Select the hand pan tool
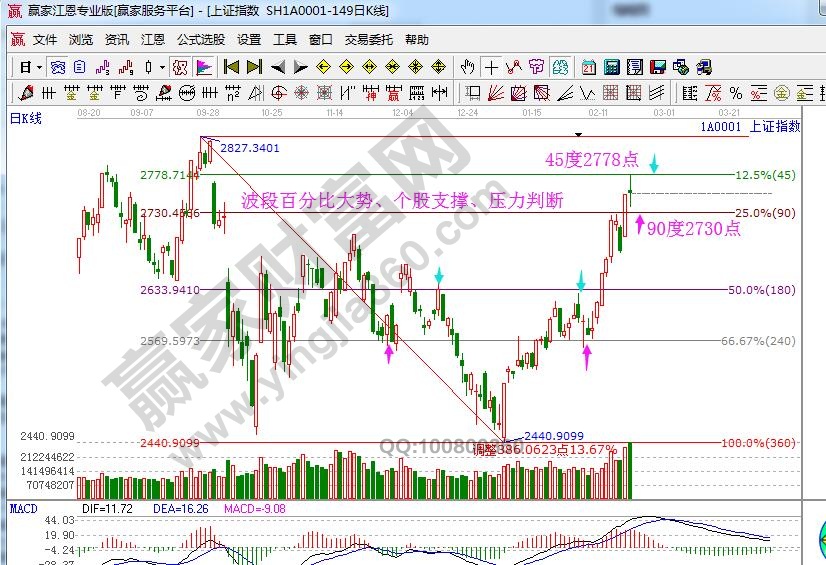Screen dimensions: 826x565 (467, 68)
